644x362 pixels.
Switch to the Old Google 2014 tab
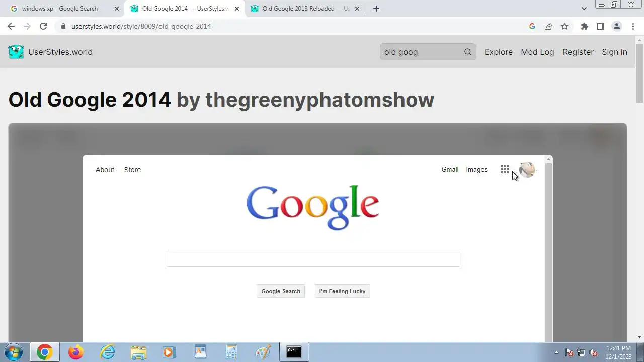point(185,9)
